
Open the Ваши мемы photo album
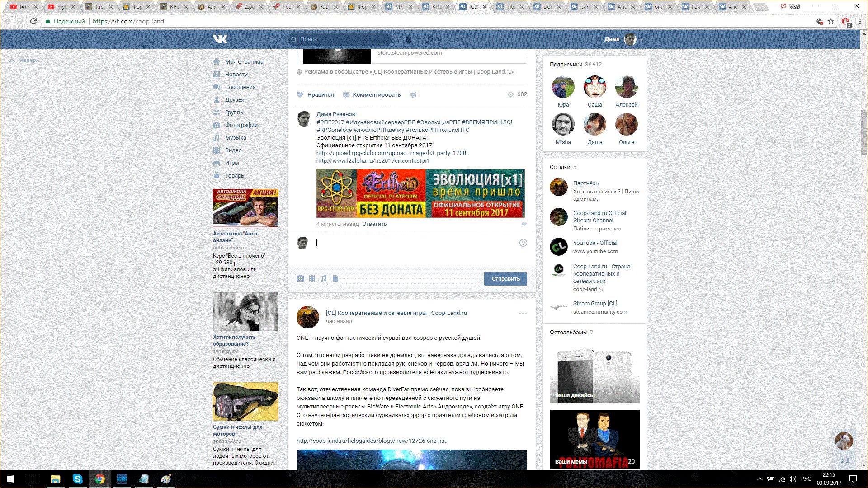pos(595,439)
